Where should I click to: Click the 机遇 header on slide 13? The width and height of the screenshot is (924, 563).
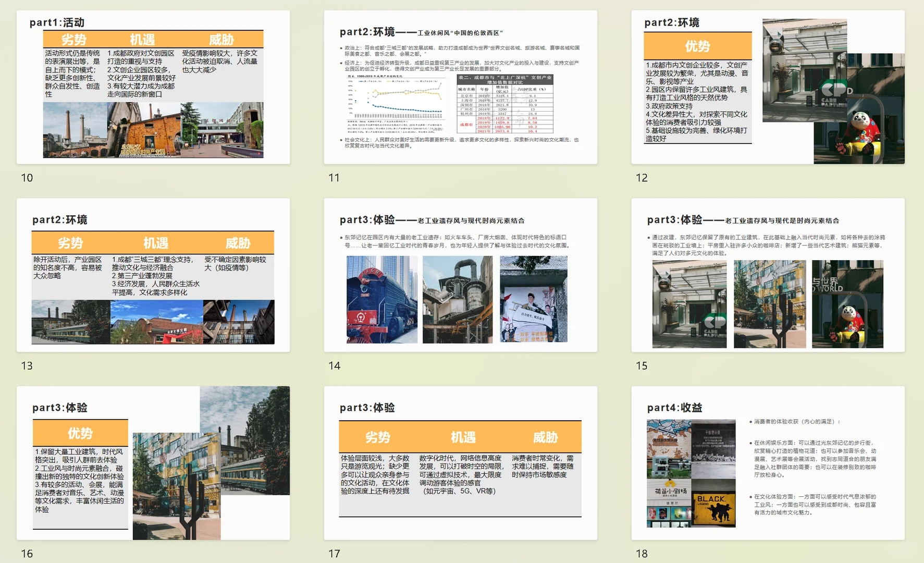156,243
